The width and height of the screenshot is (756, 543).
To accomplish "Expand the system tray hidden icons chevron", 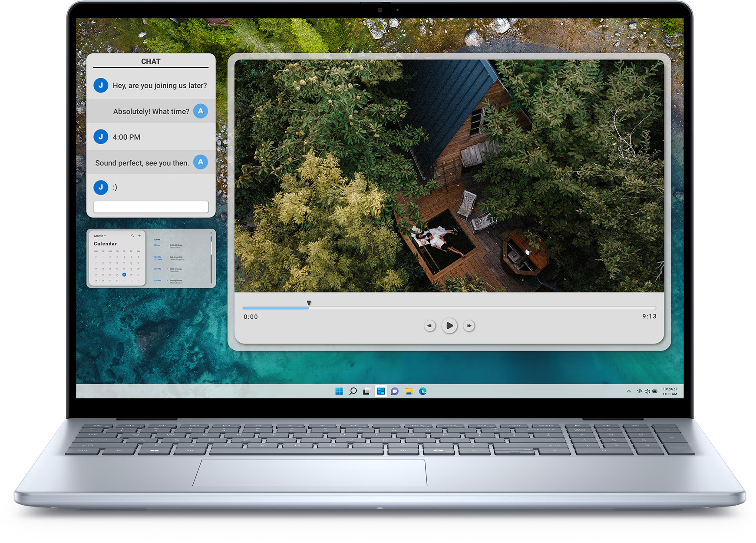I will click(629, 391).
